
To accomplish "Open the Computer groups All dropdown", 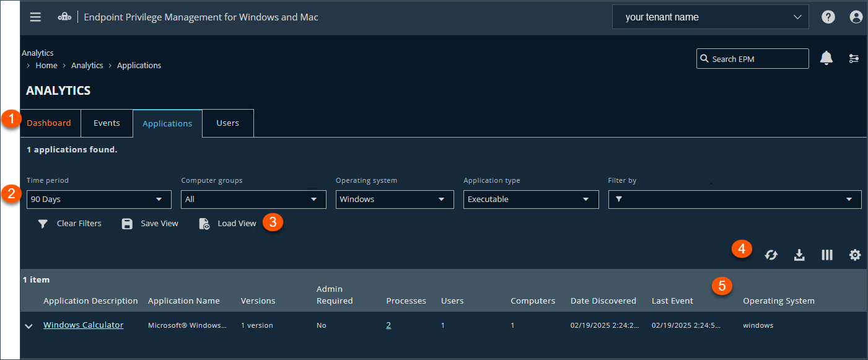I will click(253, 200).
